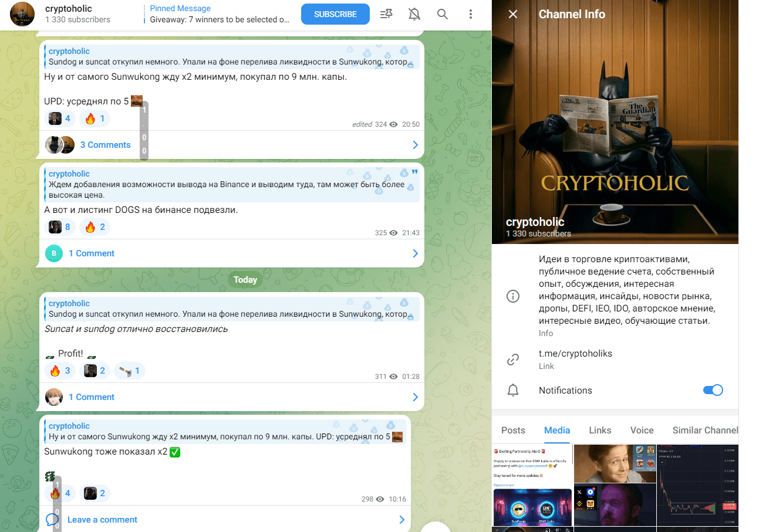The height and width of the screenshot is (532, 766).
Task: Switch to the Links tab
Action: [600, 430]
